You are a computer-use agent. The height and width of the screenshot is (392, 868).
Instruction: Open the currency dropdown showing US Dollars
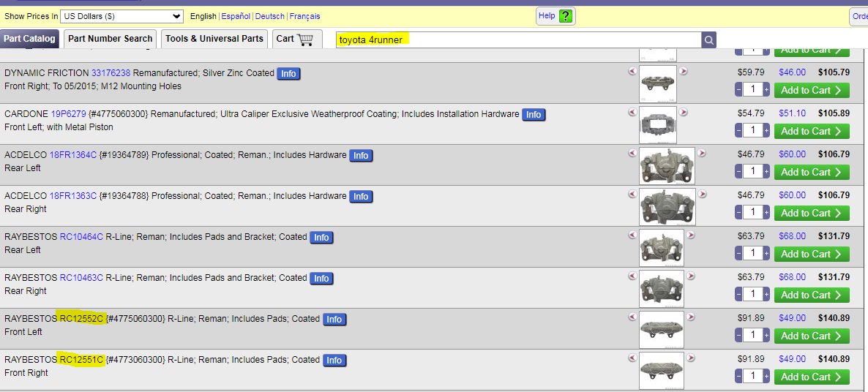(x=121, y=16)
